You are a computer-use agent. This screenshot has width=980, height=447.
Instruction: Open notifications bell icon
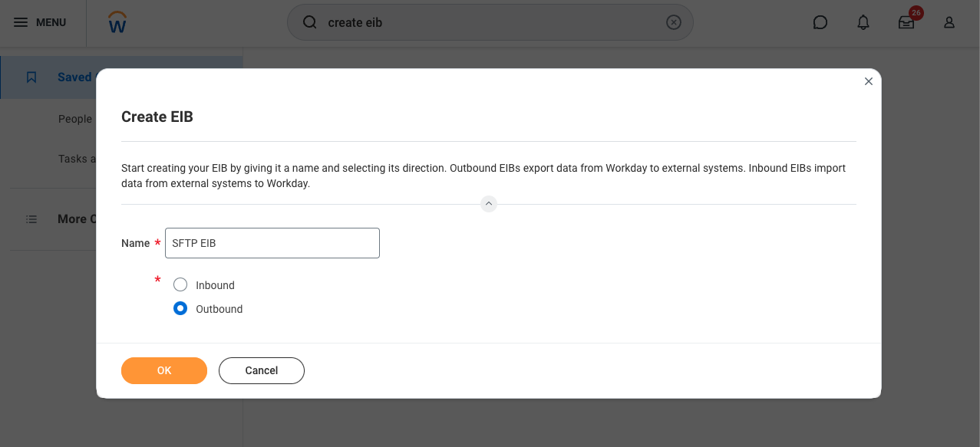click(863, 22)
